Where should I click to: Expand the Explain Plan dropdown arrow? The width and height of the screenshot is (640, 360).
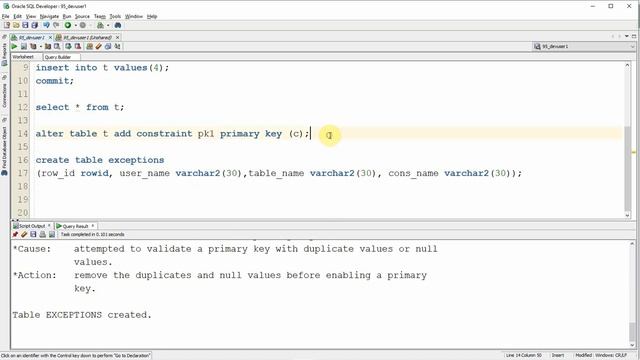tap(40, 47)
